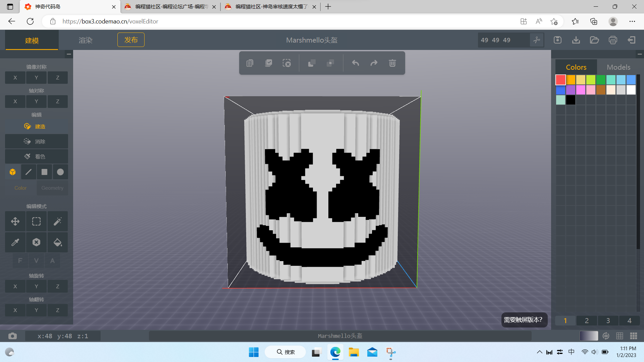Toggle axial symmetry (轴对称) on Z

tap(58, 102)
